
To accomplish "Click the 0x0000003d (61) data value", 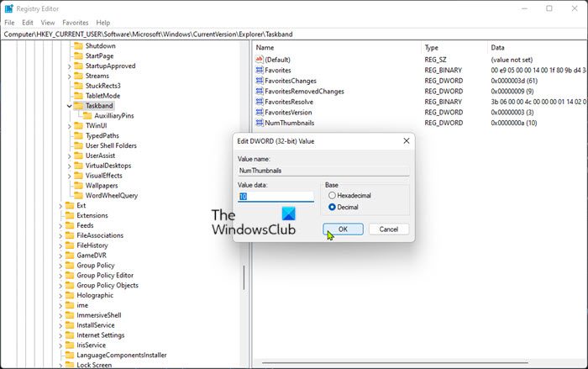I will pos(514,81).
